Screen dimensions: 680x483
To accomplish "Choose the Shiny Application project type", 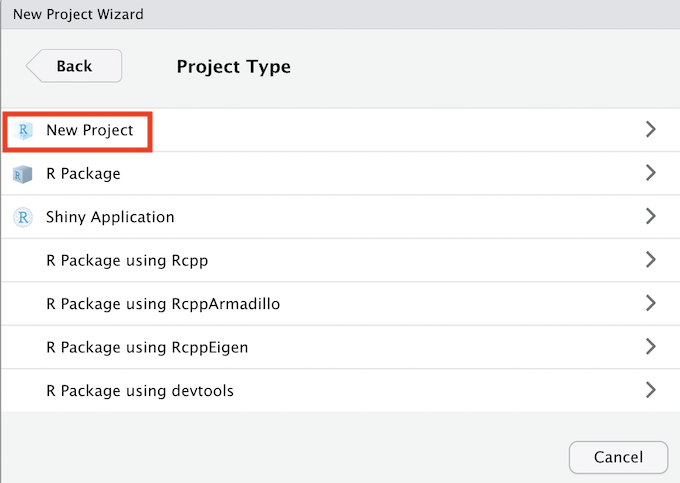I will point(110,217).
